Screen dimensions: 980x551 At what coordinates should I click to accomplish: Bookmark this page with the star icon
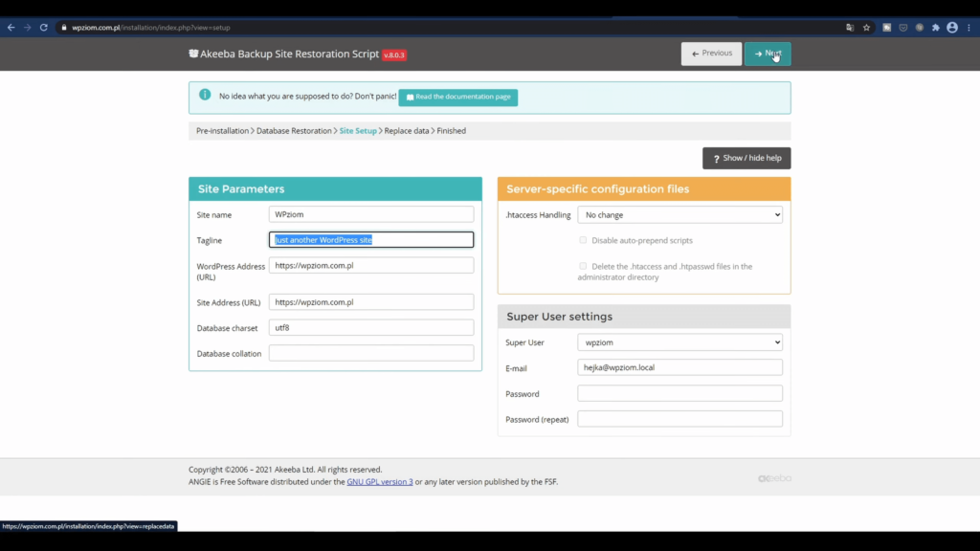[866, 28]
